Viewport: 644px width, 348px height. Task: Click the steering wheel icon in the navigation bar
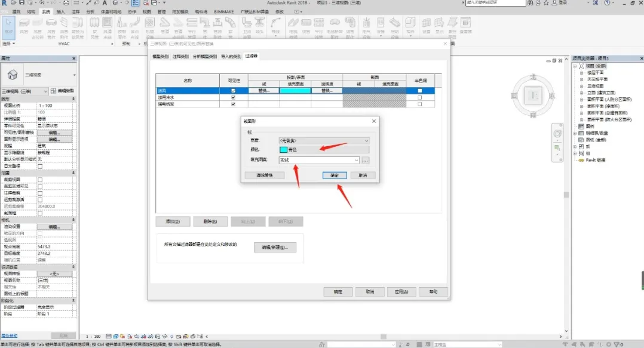pyautogui.click(x=557, y=133)
